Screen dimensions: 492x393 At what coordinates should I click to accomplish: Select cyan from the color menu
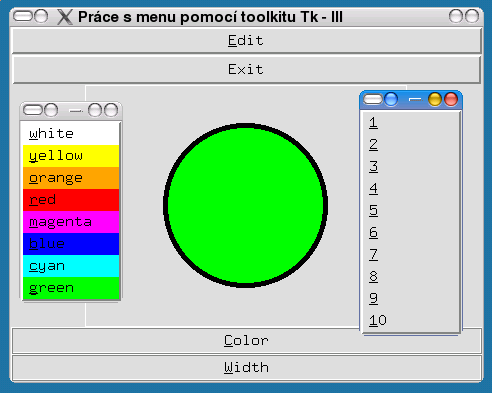click(71, 266)
